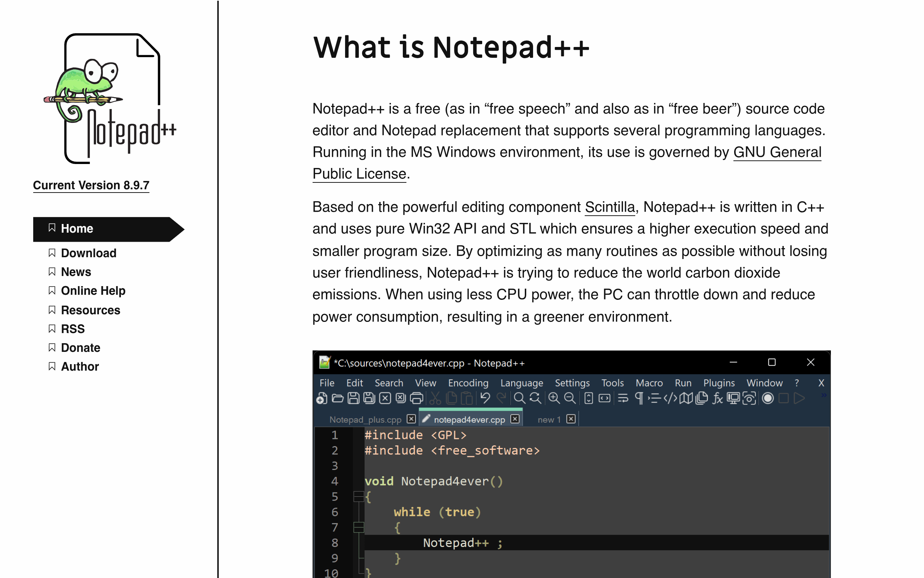Viewport: 924px width, 578px height.
Task: Open the Language menu
Action: click(x=522, y=383)
